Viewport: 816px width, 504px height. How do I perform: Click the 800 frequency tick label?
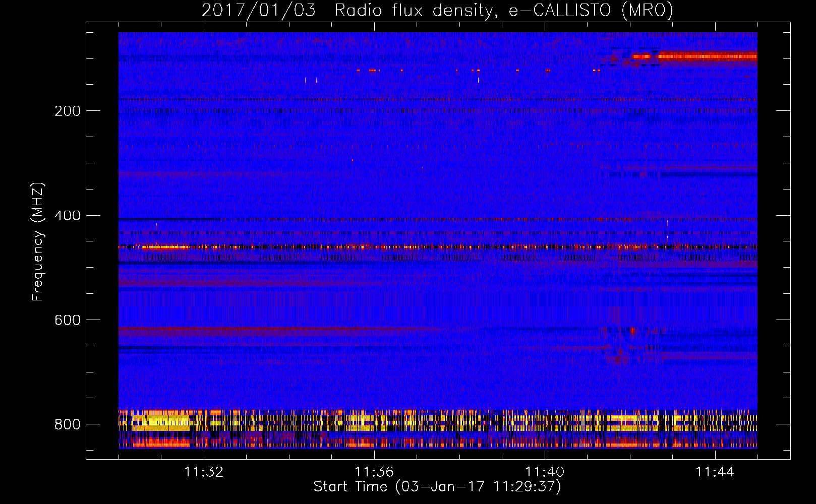point(67,425)
